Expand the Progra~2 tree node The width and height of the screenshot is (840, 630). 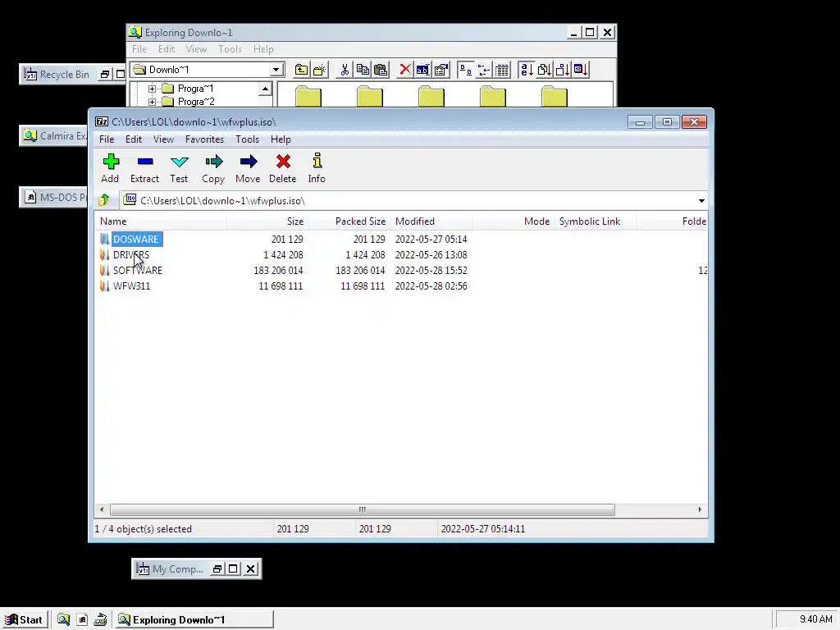[152, 102]
